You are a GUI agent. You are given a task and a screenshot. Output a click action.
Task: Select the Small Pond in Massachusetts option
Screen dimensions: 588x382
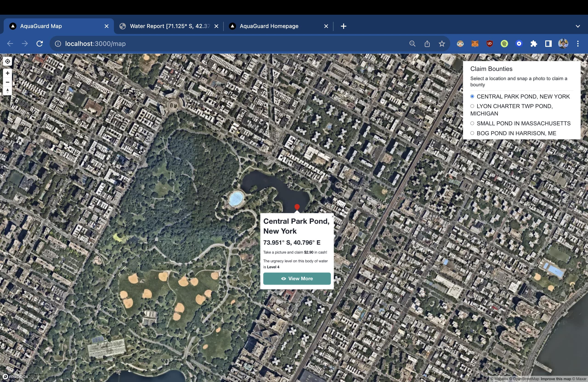(x=472, y=123)
